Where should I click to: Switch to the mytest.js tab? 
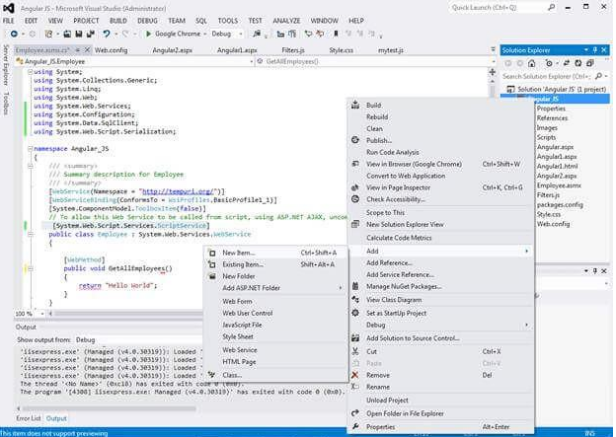(390, 50)
